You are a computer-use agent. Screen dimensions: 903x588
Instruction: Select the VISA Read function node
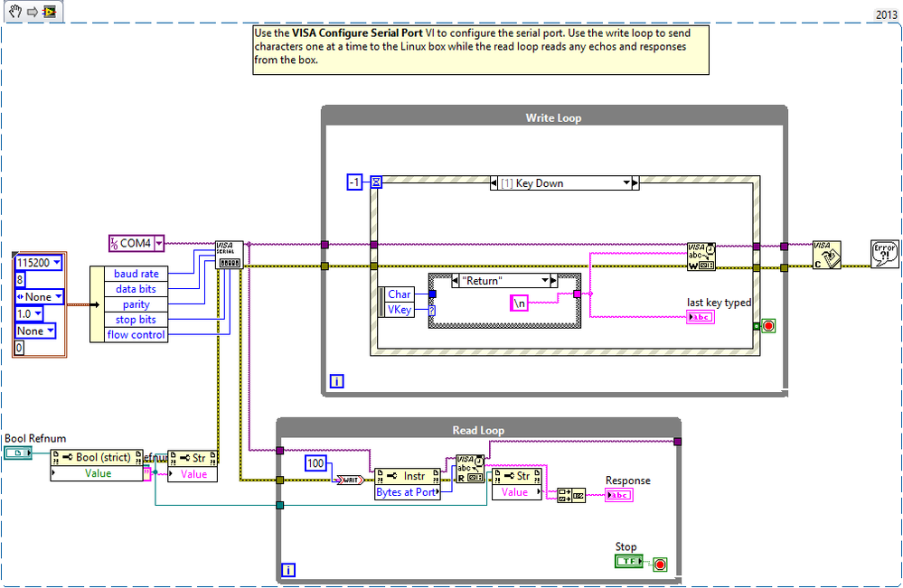point(470,469)
